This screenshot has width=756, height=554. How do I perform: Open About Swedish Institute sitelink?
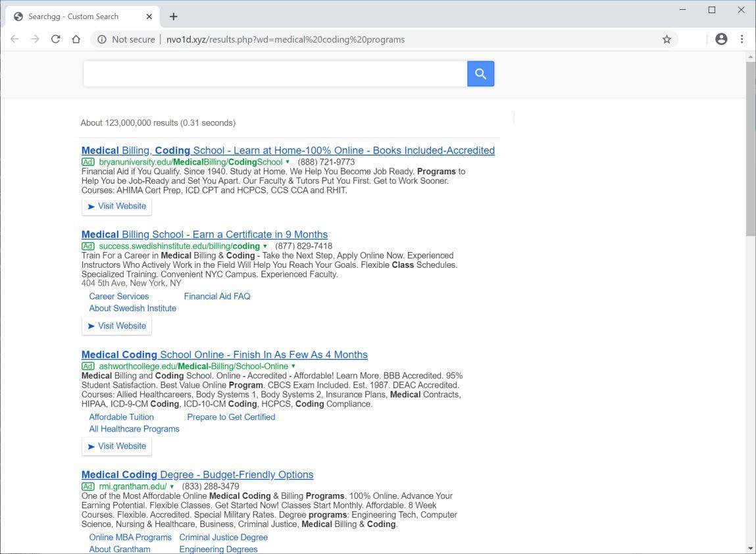(x=133, y=308)
